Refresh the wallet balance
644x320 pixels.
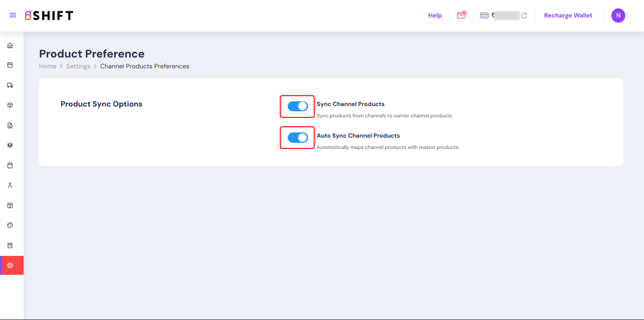[x=524, y=16]
